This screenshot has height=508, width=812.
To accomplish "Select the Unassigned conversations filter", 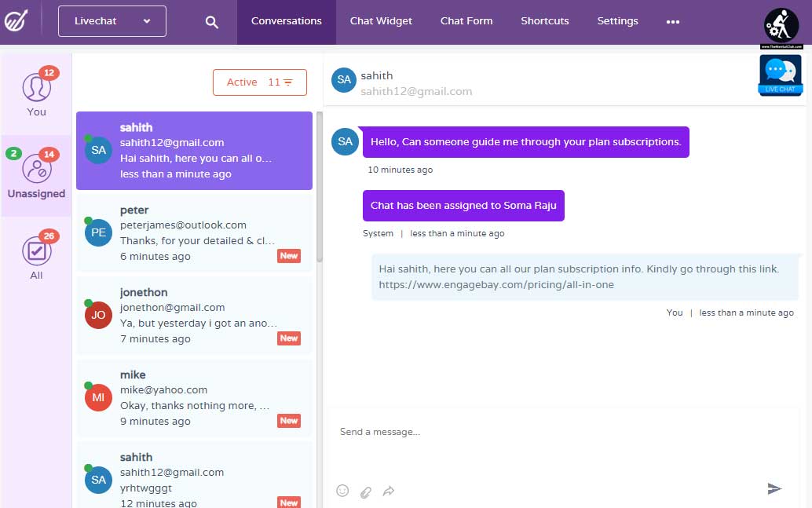I will [x=36, y=176].
